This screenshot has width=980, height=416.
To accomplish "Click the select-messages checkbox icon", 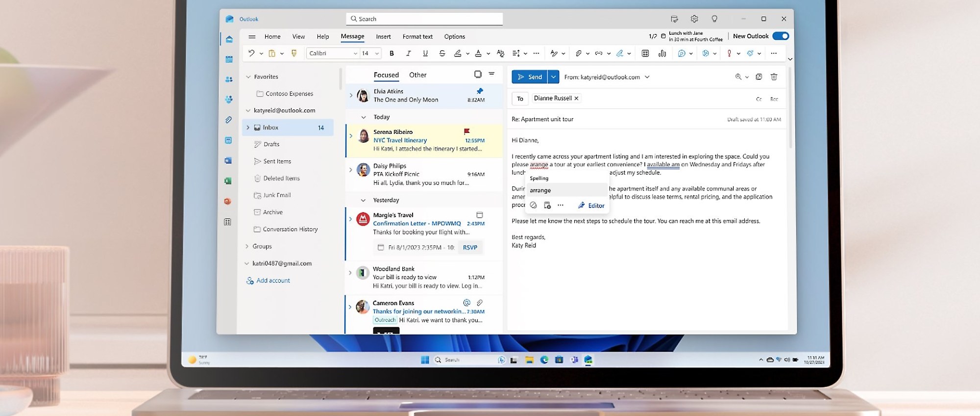I will (x=478, y=74).
